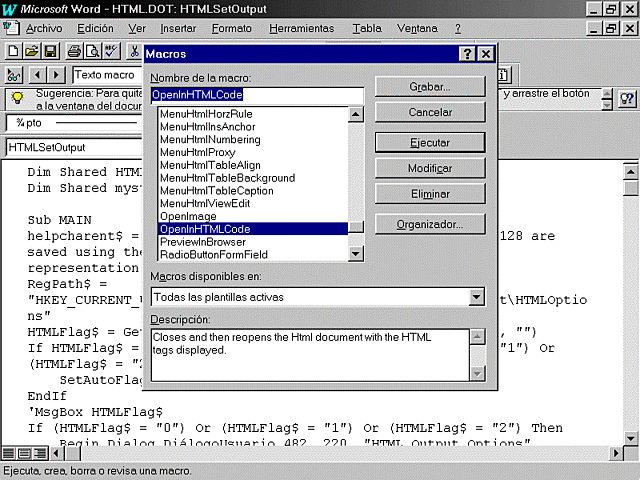
Task: Close the Macros dialog with X button
Action: point(486,54)
